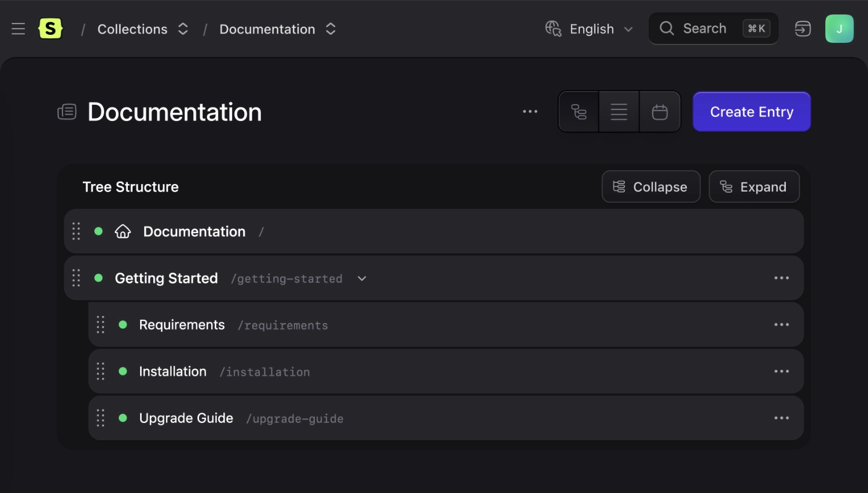Click the exit/logout icon in the top bar
The image size is (868, 493).
coord(803,28)
